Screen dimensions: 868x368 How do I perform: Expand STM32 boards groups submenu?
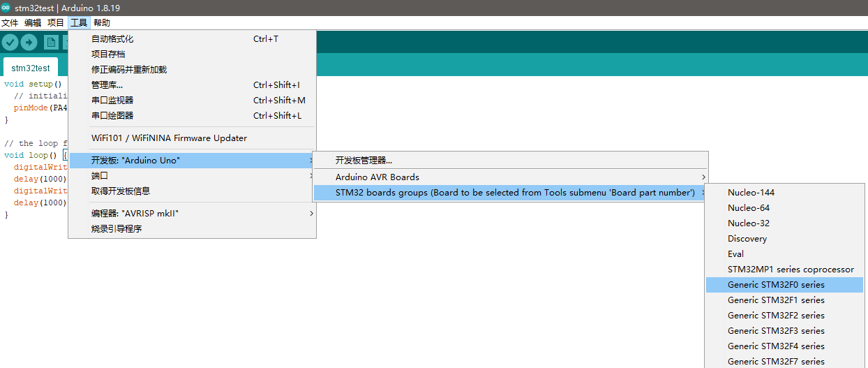510,193
